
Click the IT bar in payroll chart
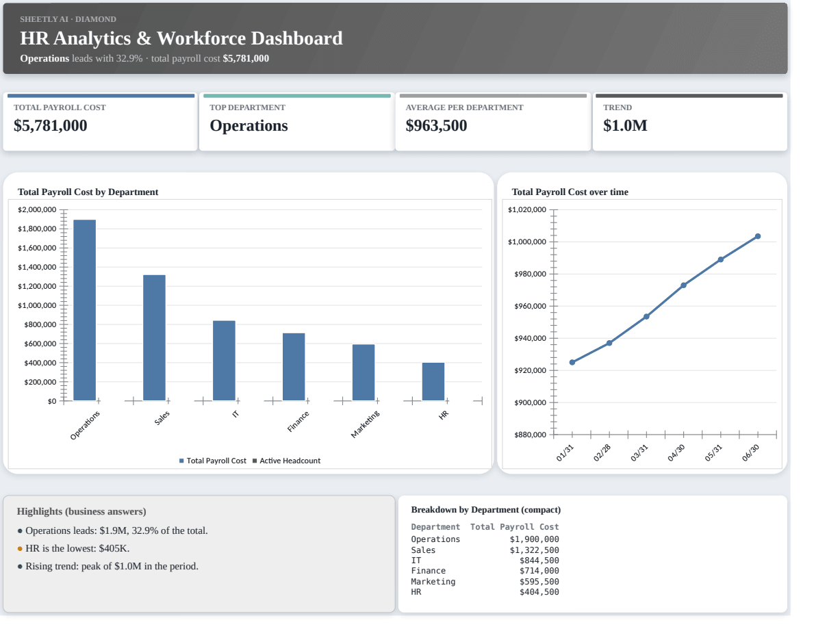(224, 361)
